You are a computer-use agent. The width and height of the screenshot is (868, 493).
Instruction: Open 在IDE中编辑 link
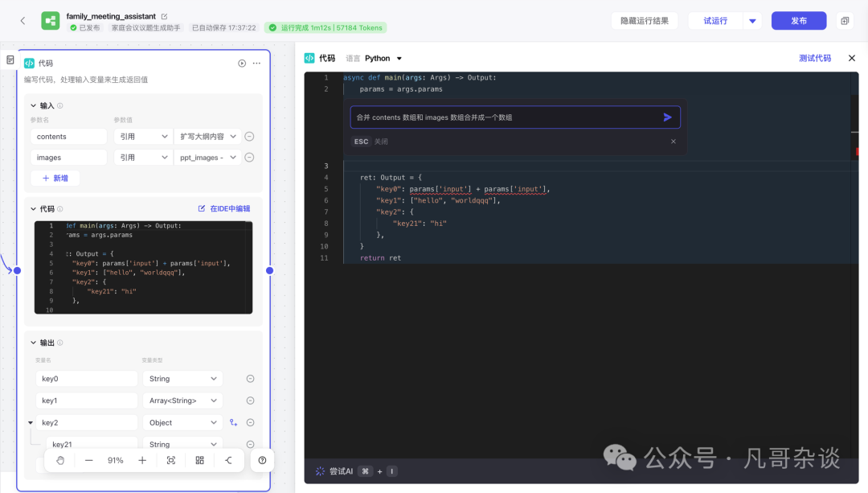click(224, 209)
